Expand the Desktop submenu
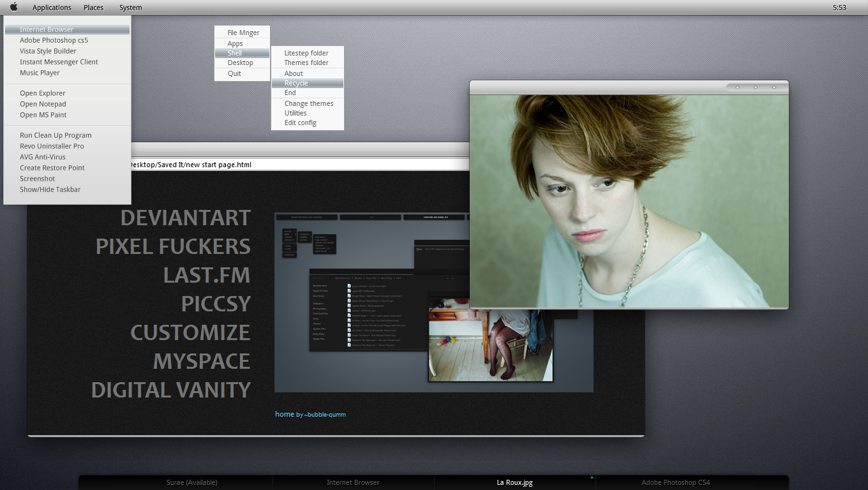The height and width of the screenshot is (490, 868). pyautogui.click(x=242, y=63)
